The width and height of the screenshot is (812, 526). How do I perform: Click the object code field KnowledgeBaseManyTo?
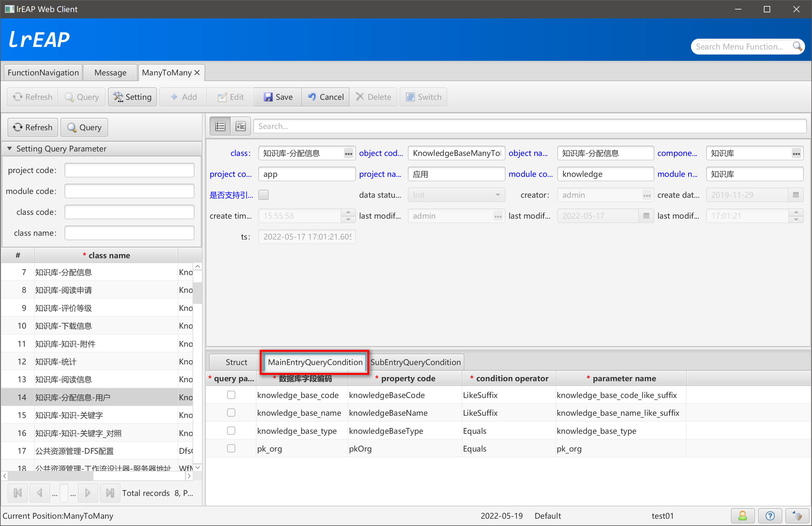pos(456,154)
